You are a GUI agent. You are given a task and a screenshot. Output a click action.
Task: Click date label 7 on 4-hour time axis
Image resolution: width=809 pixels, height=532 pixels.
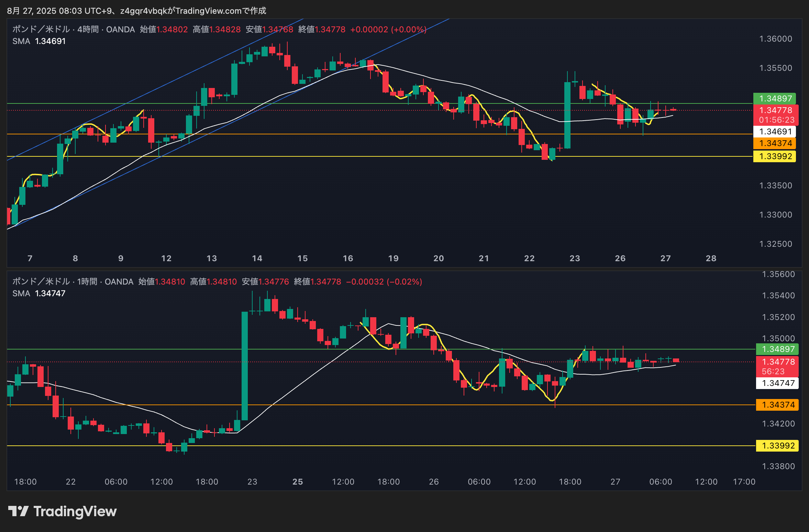[30, 258]
